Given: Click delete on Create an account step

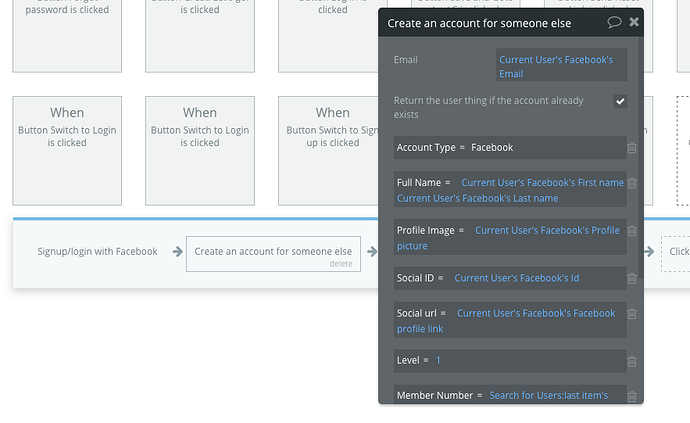Looking at the screenshot, I should 341,264.
